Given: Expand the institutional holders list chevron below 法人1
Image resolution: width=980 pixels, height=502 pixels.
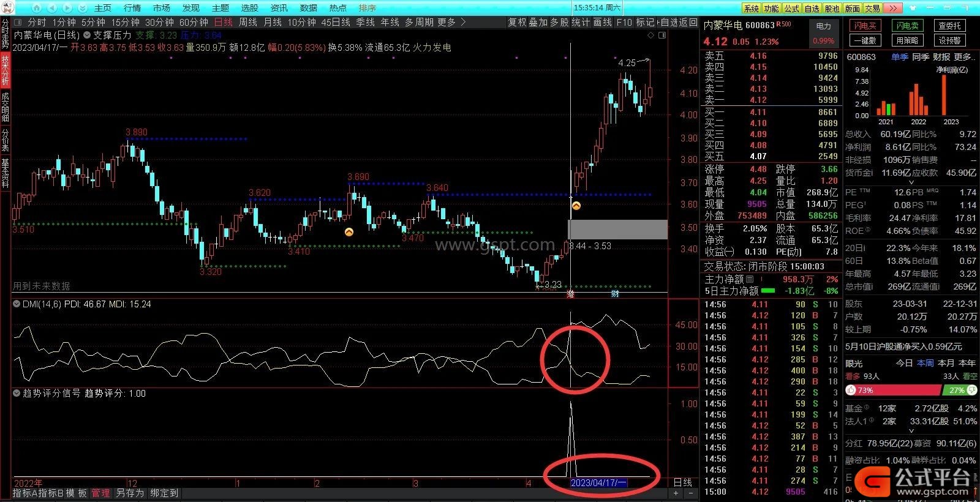Looking at the screenshot, I should (x=911, y=431).
